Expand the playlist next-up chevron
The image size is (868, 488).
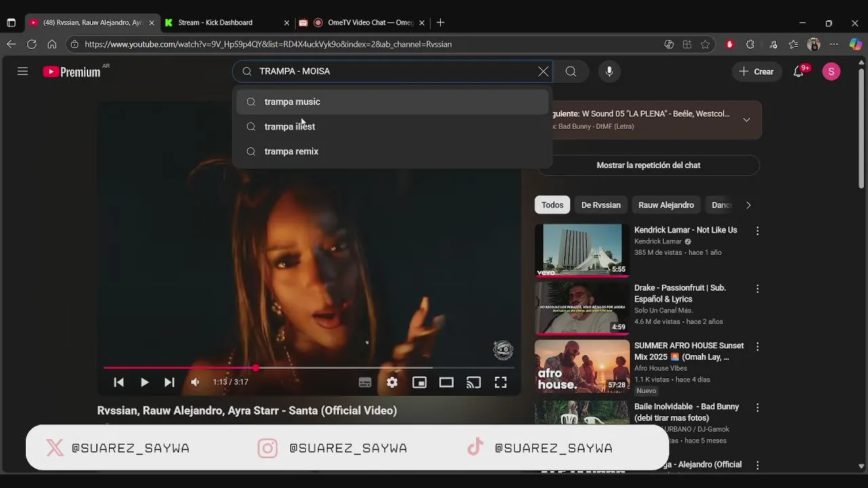(747, 119)
